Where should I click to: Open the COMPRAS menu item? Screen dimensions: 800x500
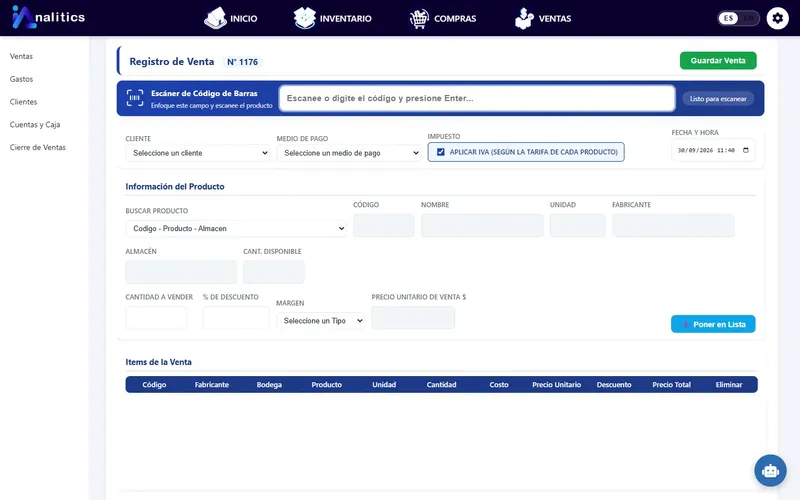click(x=455, y=19)
